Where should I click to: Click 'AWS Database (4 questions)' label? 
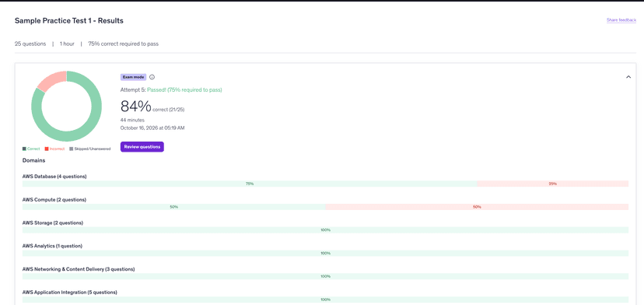tap(54, 177)
